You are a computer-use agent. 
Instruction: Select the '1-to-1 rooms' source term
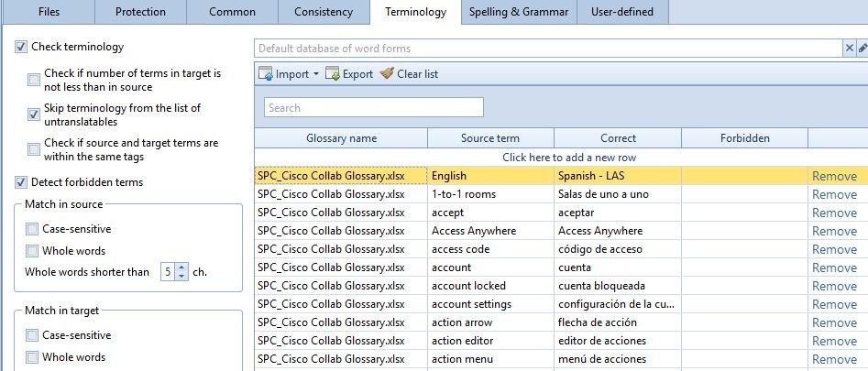point(490,194)
